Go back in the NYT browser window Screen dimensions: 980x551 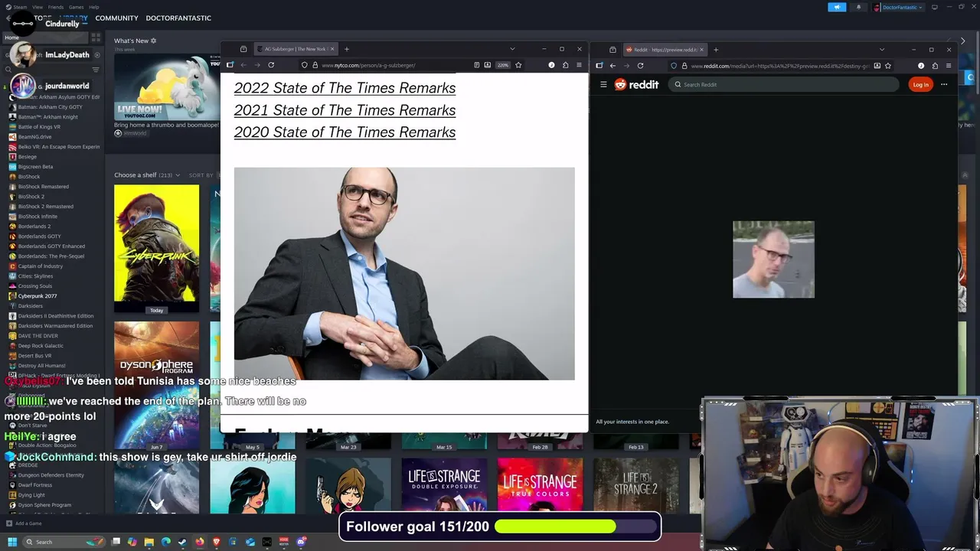coord(243,65)
